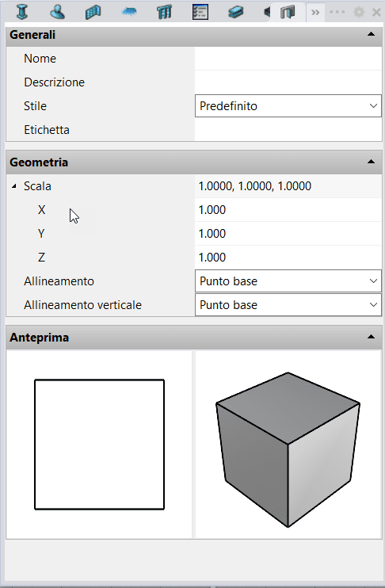Click the 3D cube preview thumbnail
Screen dimensions: 385x588
[x=288, y=445]
